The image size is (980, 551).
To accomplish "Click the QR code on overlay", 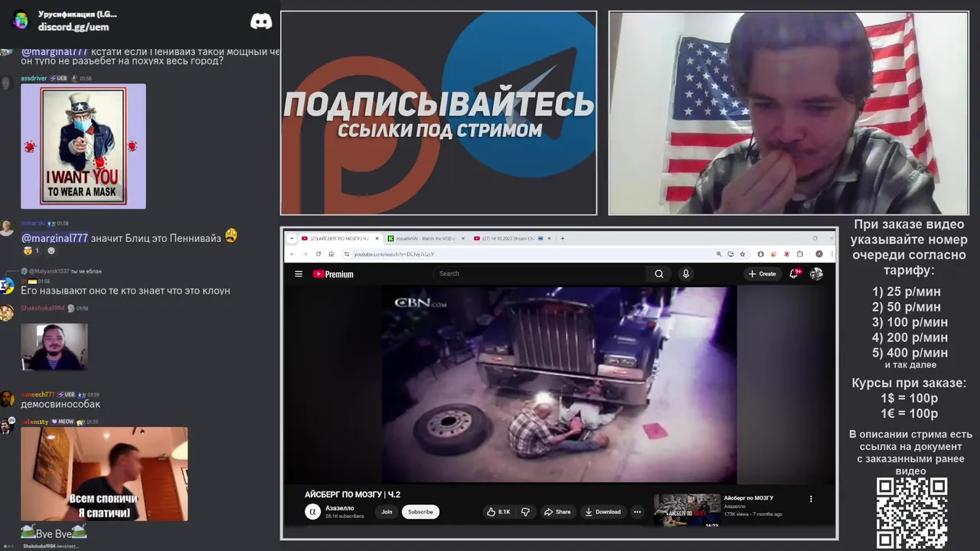I will pyautogui.click(x=912, y=514).
